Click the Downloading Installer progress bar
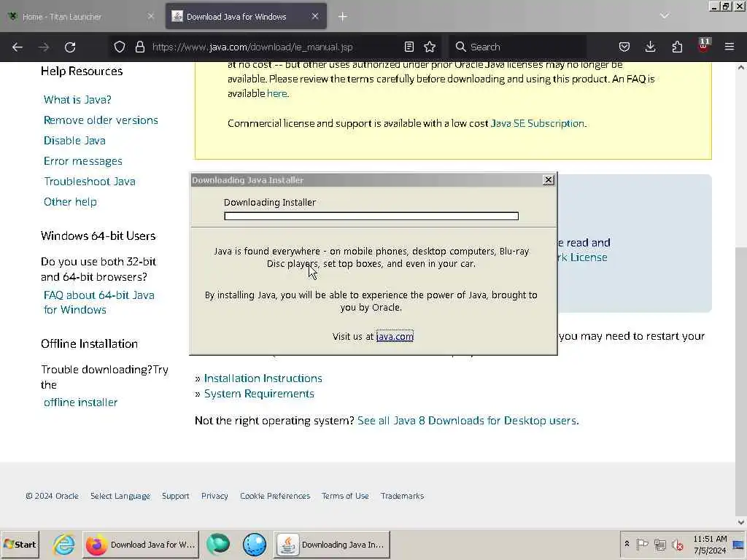 [371, 216]
